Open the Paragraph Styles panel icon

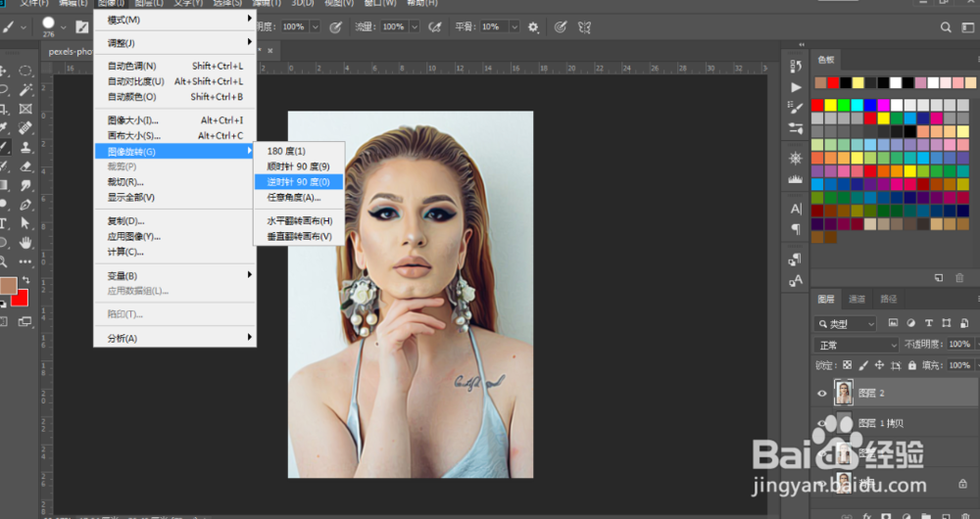796,258
